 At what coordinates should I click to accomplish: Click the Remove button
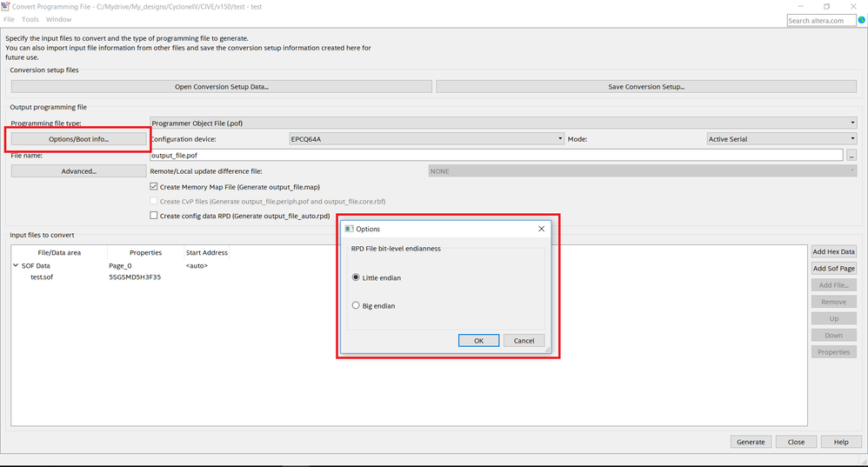coord(834,302)
